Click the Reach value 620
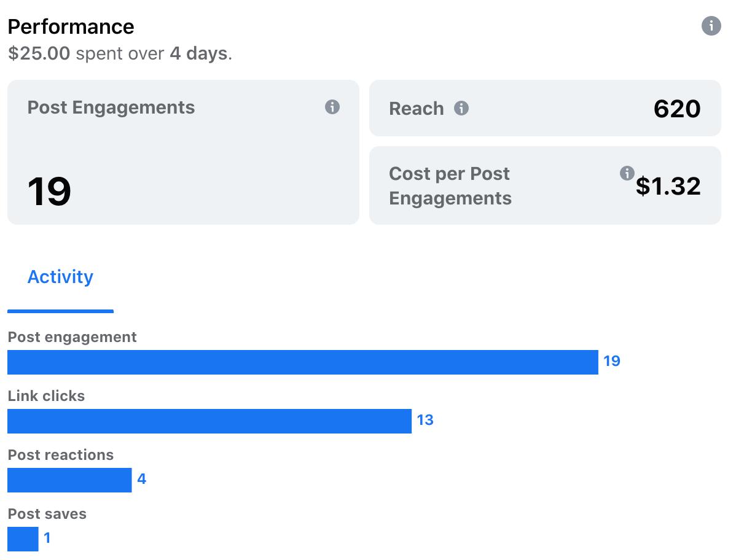736x560 pixels. [677, 109]
